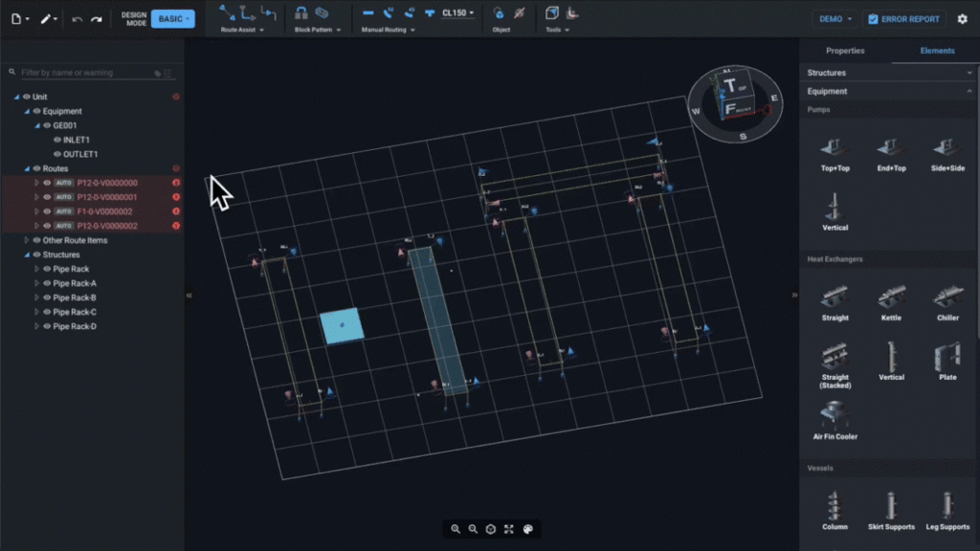Hide the GE001 equipment item
The height and width of the screenshot is (551, 980).
pyautogui.click(x=45, y=125)
